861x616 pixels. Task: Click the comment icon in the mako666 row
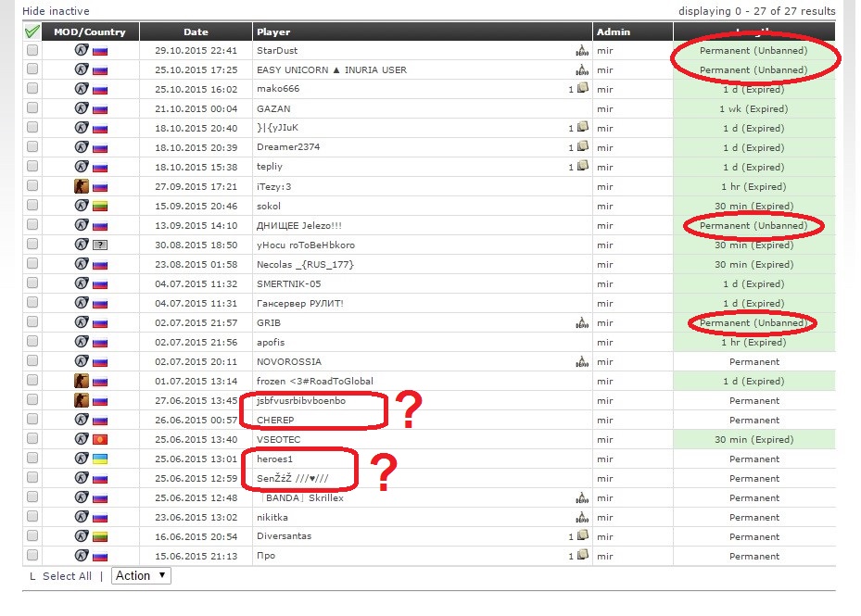pyautogui.click(x=582, y=89)
